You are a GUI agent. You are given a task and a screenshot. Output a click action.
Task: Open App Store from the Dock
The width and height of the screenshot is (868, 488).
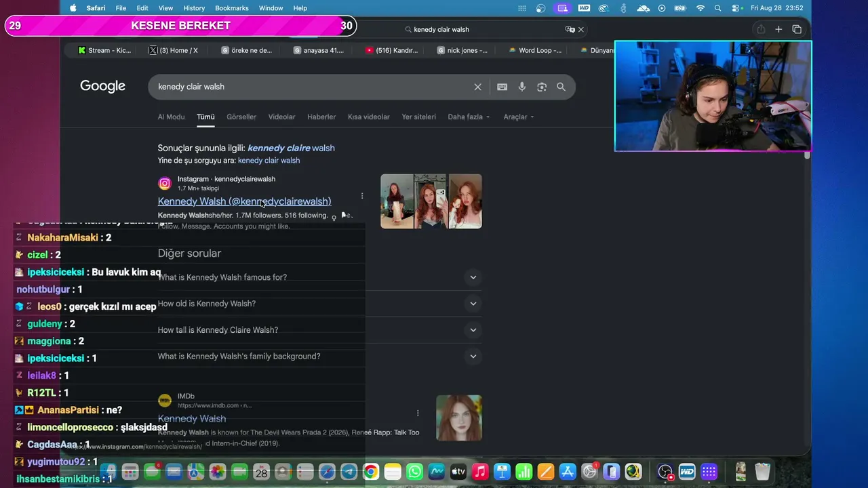(568, 472)
